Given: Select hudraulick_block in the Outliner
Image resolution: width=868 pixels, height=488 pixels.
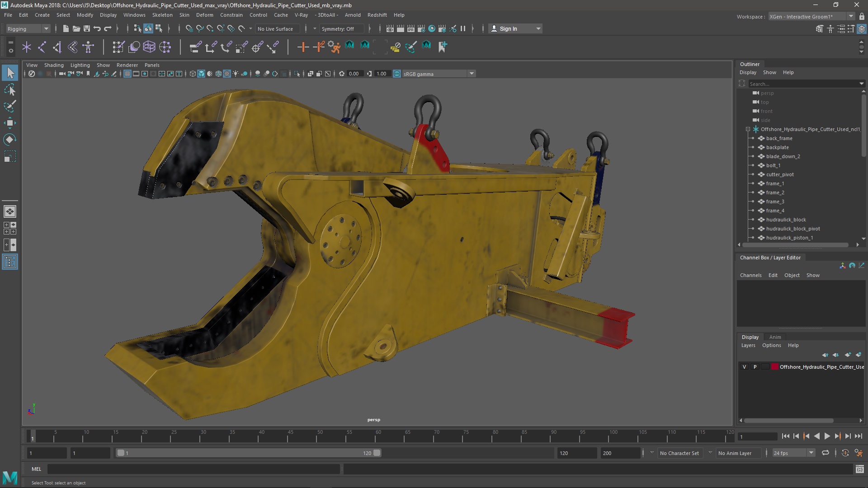Looking at the screenshot, I should (786, 220).
